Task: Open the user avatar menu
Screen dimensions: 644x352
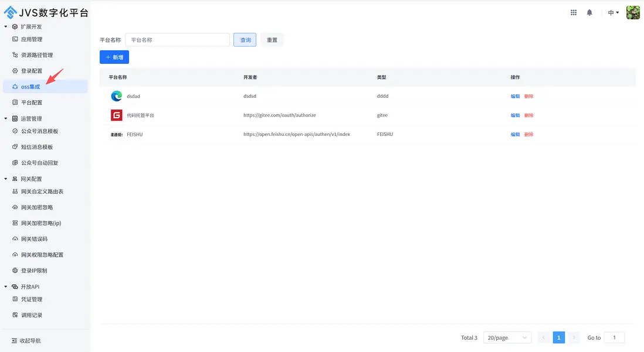Action: (x=633, y=13)
